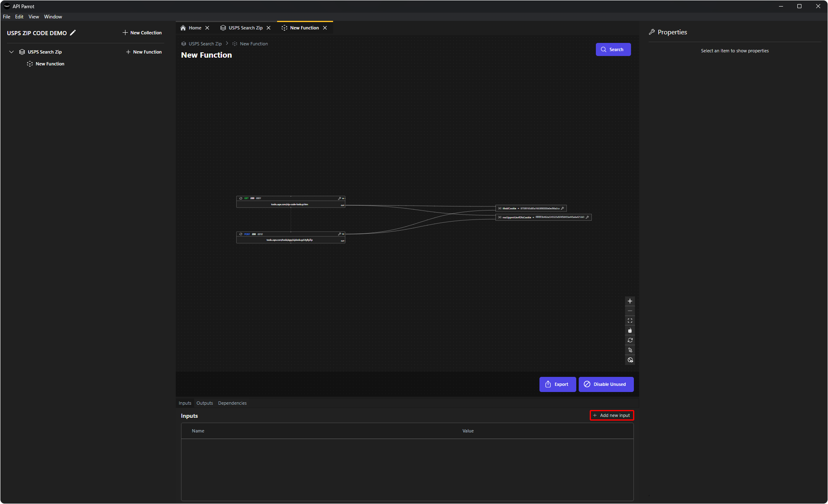Screen dimensions: 828x504
Task: Zoom in on the flow canvas
Action: click(x=630, y=301)
